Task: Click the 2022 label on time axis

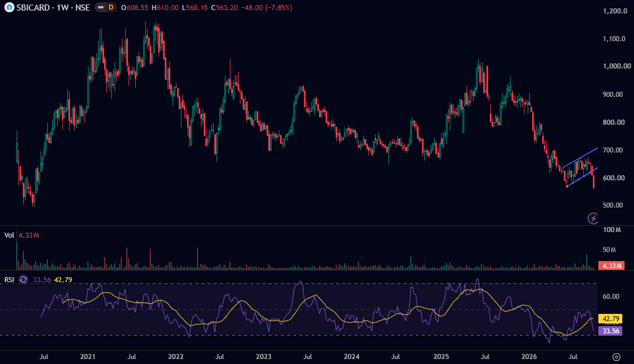Action: pos(176,357)
